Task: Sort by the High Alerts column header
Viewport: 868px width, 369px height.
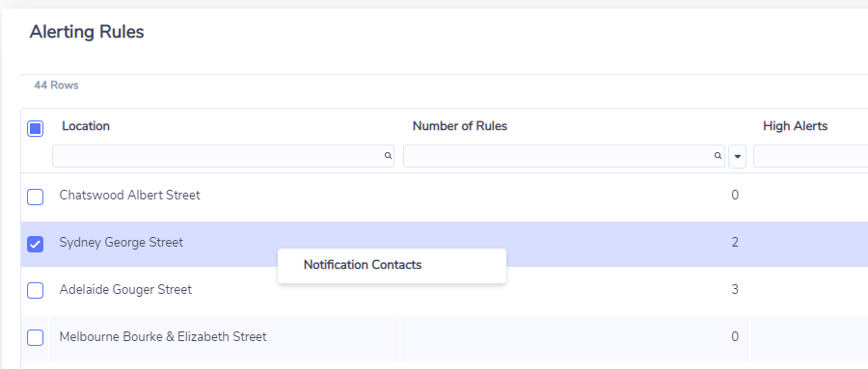Action: (795, 126)
